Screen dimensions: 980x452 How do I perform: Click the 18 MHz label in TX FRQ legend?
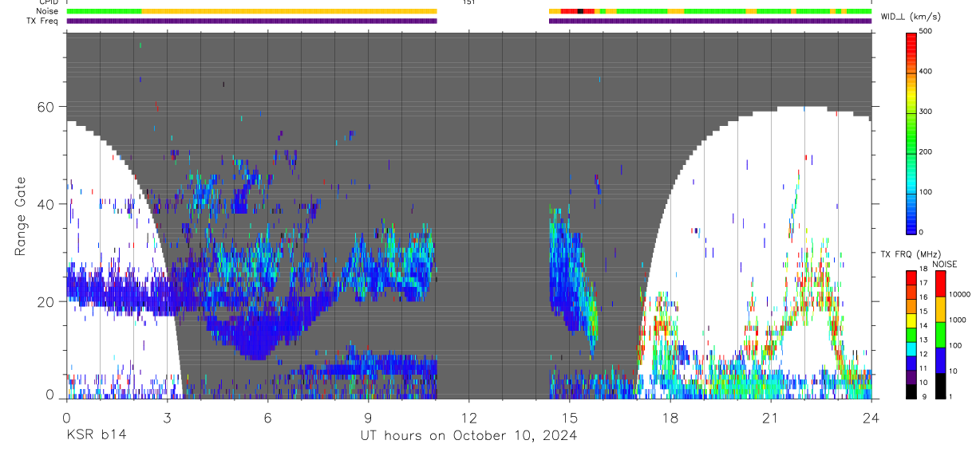925,270
